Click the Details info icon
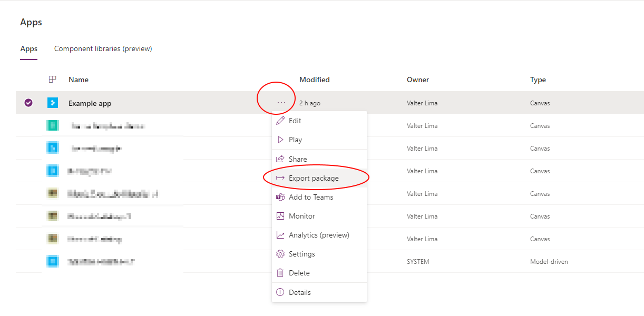Viewport: 644px width, 316px height. pyautogui.click(x=280, y=291)
